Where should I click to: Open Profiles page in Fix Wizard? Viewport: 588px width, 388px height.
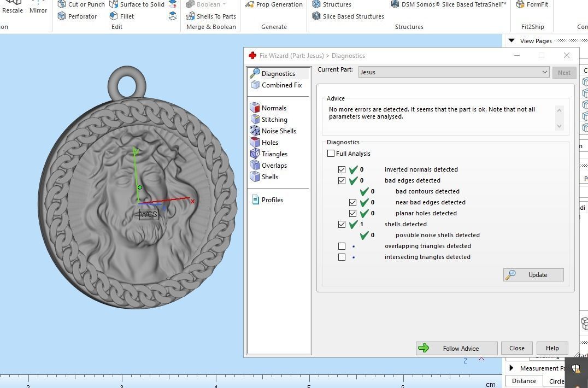267,200
